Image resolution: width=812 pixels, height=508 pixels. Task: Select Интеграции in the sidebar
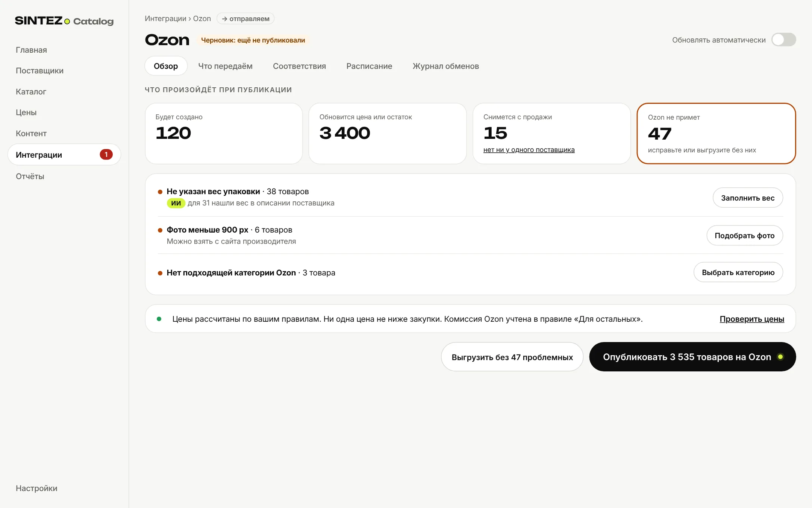[64, 154]
